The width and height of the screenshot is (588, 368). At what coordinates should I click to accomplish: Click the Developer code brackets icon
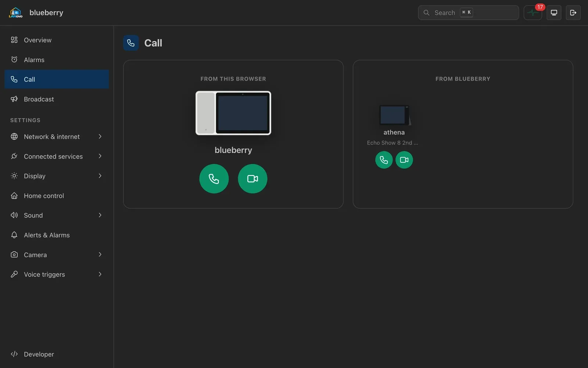(14, 354)
